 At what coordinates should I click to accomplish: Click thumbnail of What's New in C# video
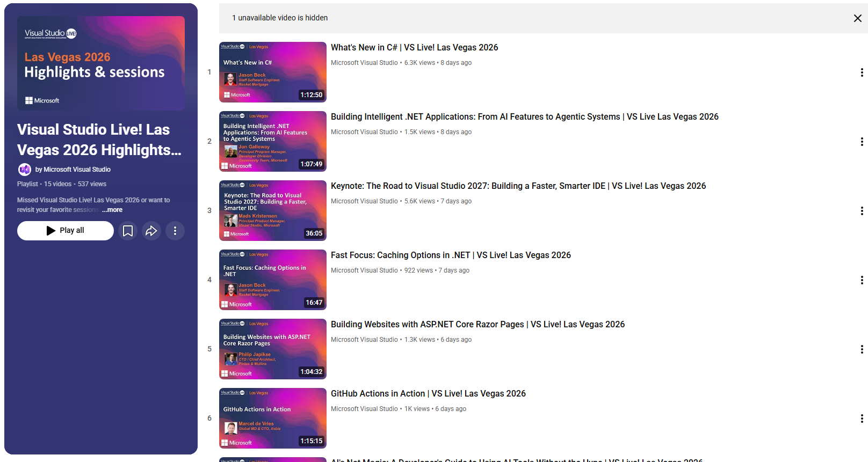273,72
